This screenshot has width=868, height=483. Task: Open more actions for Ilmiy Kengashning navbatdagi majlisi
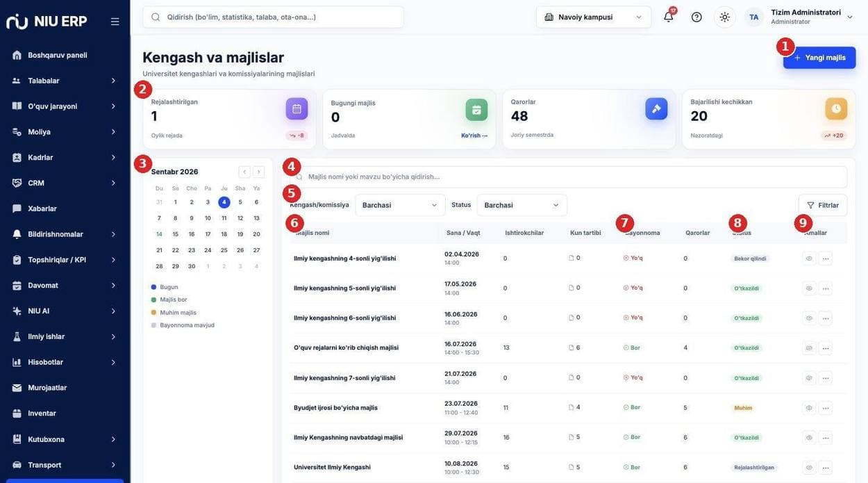point(826,438)
